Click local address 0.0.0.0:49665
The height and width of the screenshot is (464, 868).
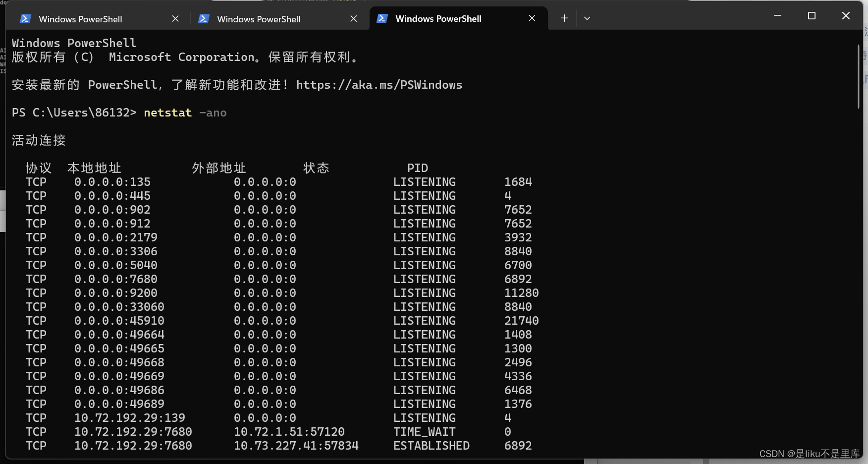coord(119,349)
